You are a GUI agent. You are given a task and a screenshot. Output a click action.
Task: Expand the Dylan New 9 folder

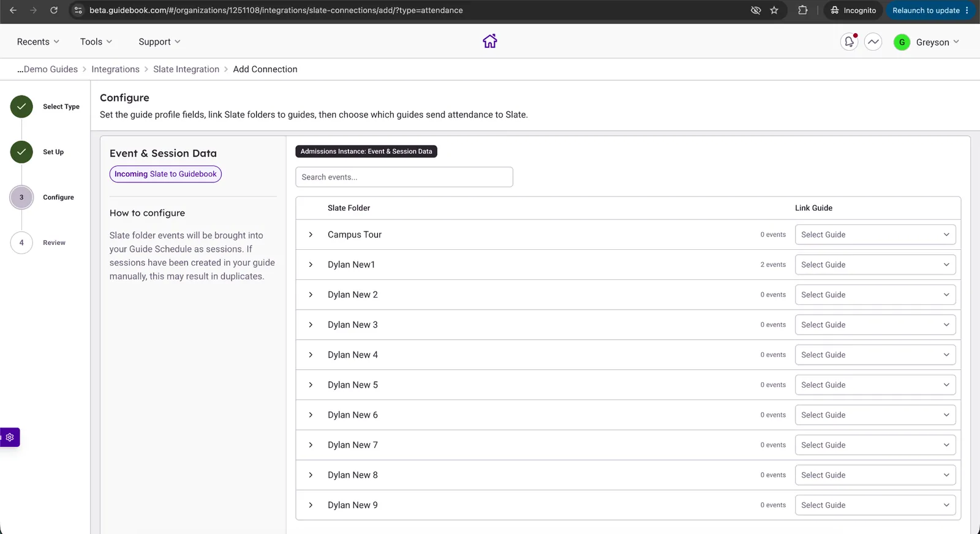311,505
